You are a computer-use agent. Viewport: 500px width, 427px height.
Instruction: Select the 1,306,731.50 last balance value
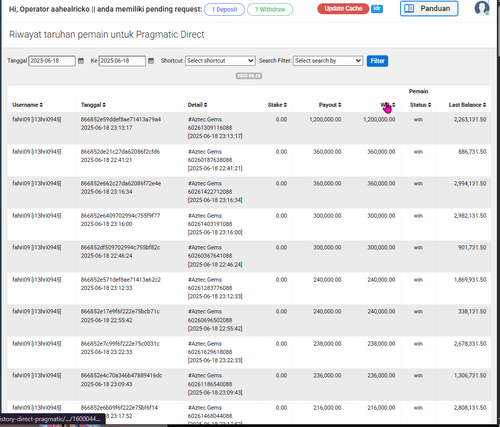click(x=470, y=375)
